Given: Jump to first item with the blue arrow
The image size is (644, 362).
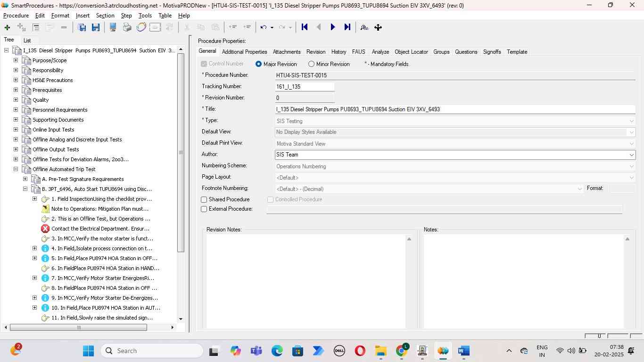Looking at the screenshot, I should [305, 27].
